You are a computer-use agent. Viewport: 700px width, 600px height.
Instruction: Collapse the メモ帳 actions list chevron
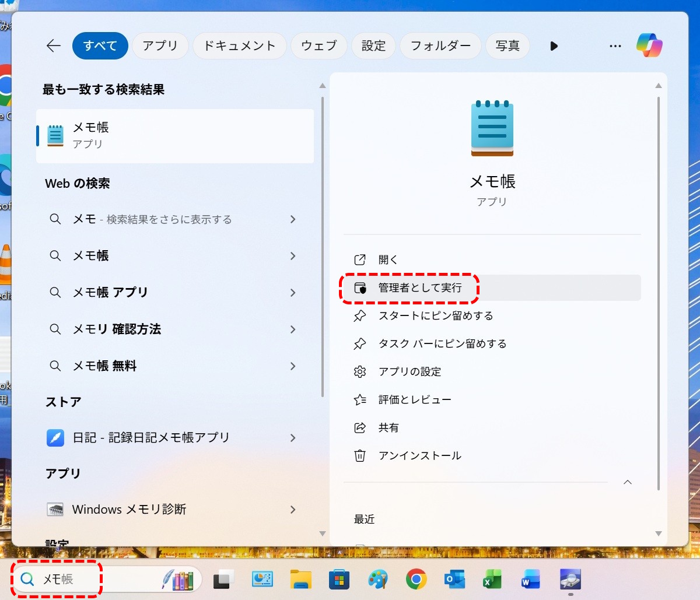pos(627,482)
